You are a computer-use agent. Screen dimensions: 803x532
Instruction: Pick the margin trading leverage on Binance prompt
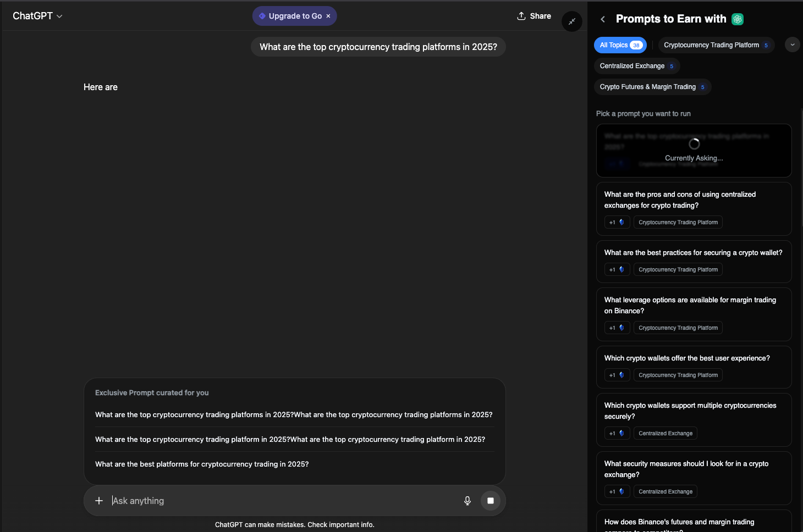pos(690,306)
